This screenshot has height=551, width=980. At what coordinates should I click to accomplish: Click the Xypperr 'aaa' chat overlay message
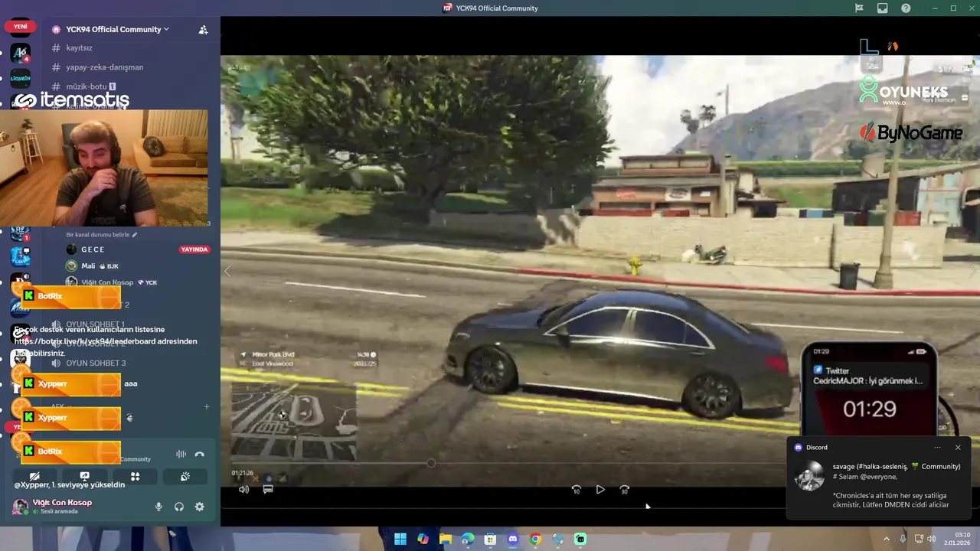pos(78,383)
